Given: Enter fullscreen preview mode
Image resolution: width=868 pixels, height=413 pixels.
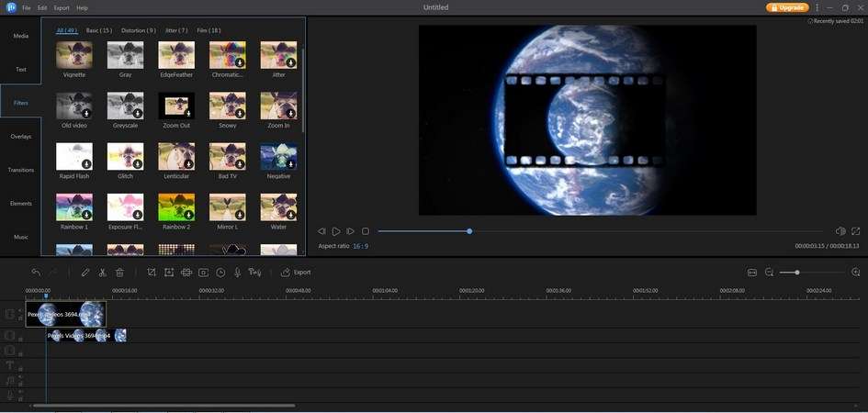Looking at the screenshot, I should (x=856, y=231).
